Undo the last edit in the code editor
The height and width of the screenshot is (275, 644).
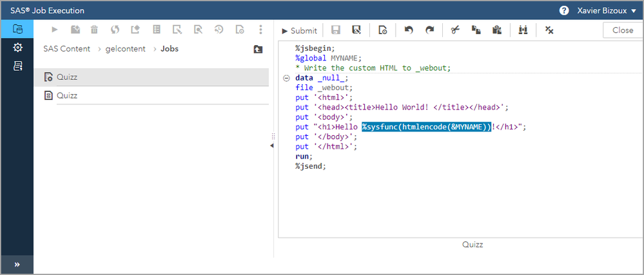tap(409, 30)
